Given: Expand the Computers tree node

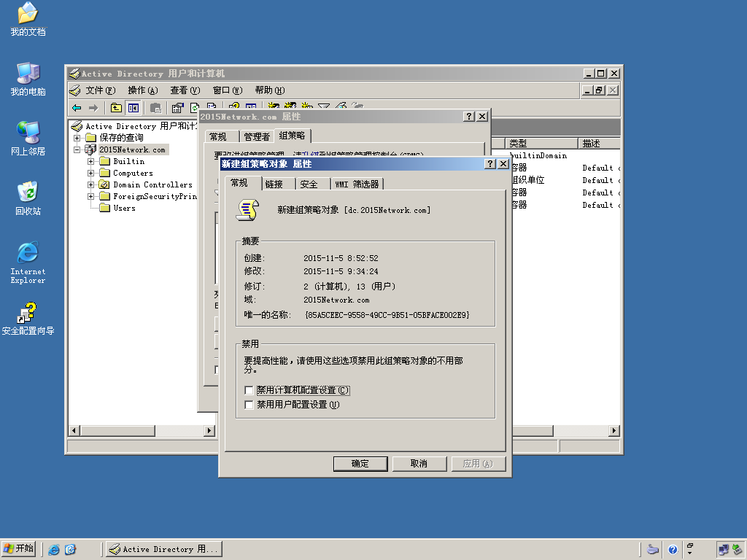Looking at the screenshot, I should [x=90, y=174].
